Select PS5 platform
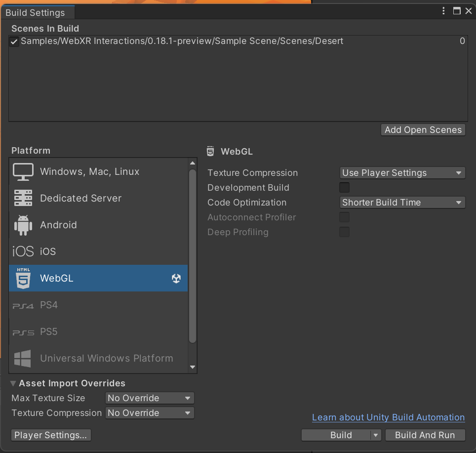This screenshot has width=476, height=453. coord(98,331)
